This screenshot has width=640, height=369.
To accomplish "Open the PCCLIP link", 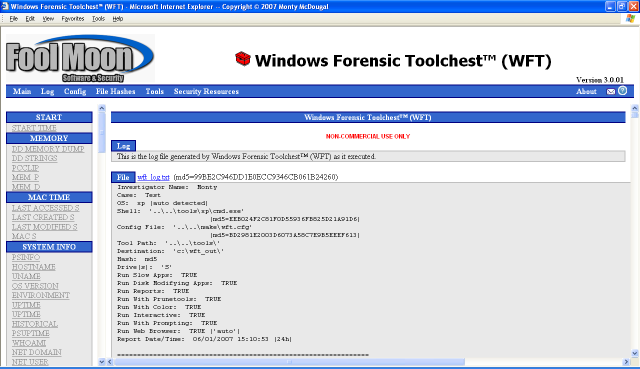I will click(25, 168).
